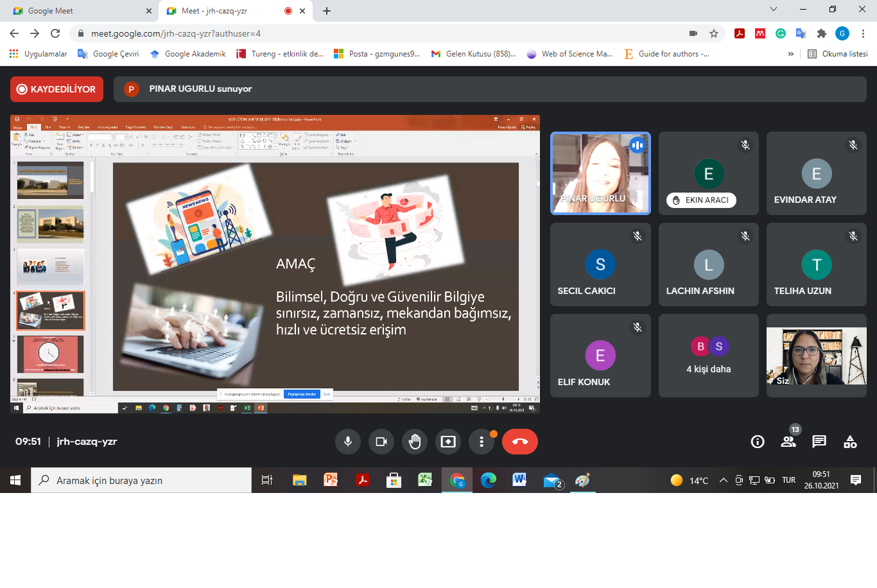
Task: Open meeting details info icon
Action: 758,442
